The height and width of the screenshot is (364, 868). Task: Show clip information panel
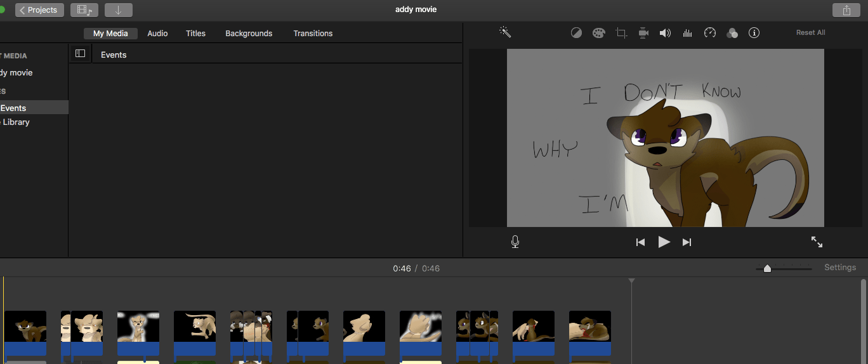tap(754, 33)
